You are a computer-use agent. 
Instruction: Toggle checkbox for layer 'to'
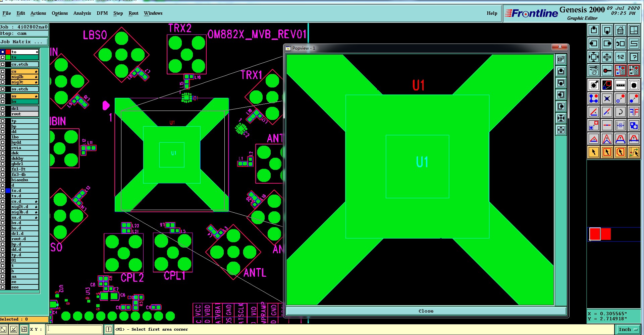(x=3, y=52)
